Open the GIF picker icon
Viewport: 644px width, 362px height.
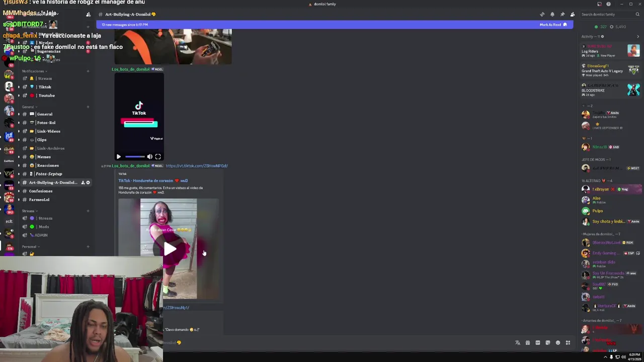click(537, 343)
